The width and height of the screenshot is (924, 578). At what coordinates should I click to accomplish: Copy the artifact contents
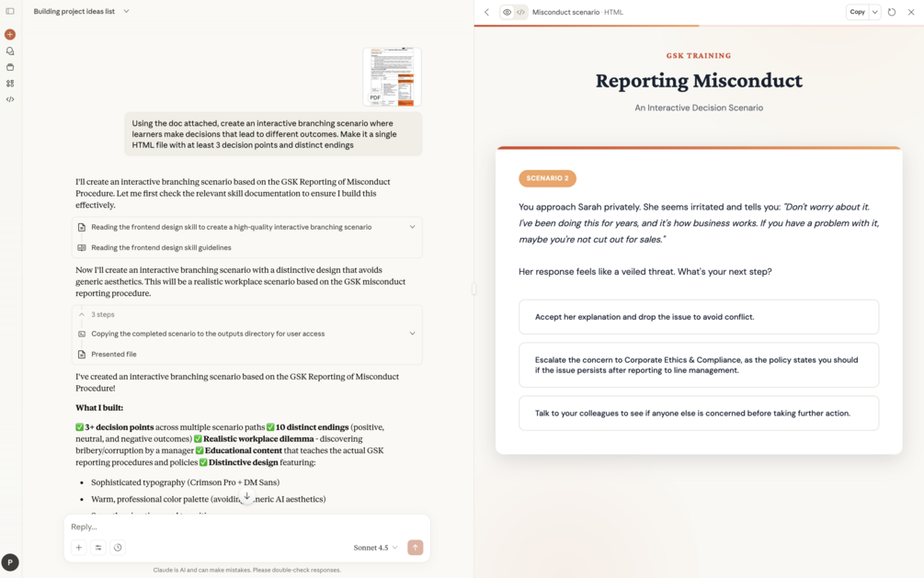click(858, 12)
